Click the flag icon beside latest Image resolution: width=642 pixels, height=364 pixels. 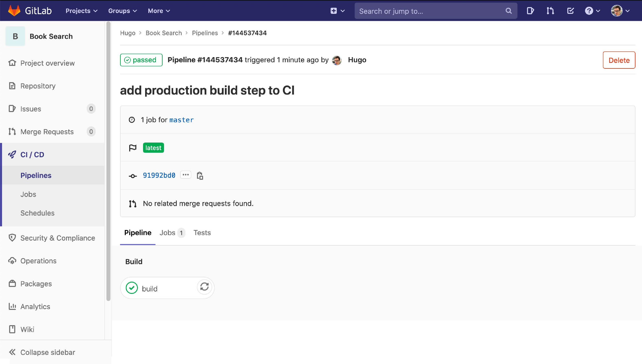click(132, 148)
